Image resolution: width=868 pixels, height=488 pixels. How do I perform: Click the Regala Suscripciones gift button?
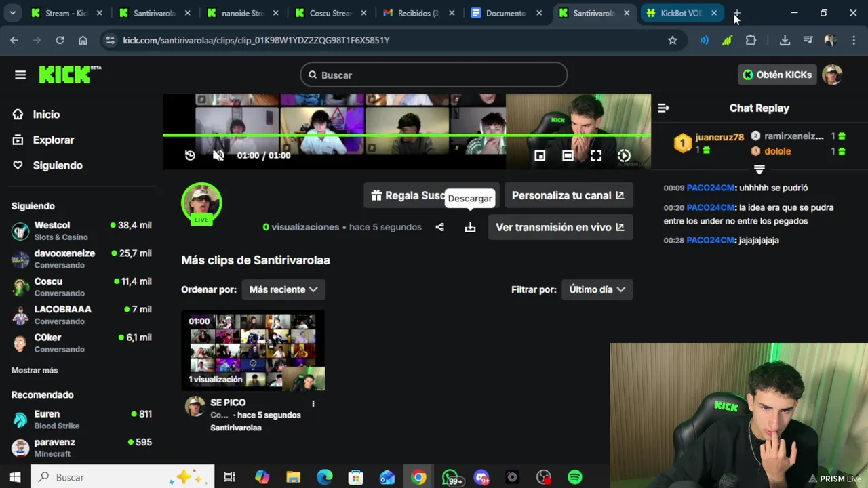(431, 195)
